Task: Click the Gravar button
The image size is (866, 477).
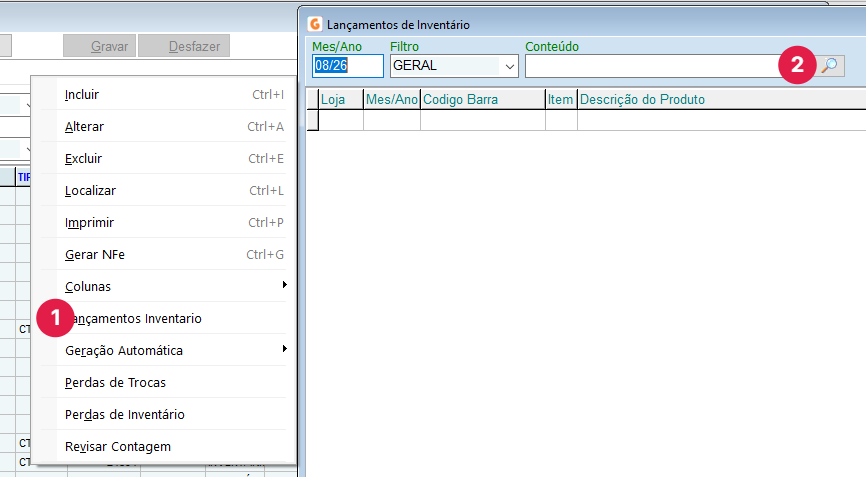Action: tap(99, 46)
